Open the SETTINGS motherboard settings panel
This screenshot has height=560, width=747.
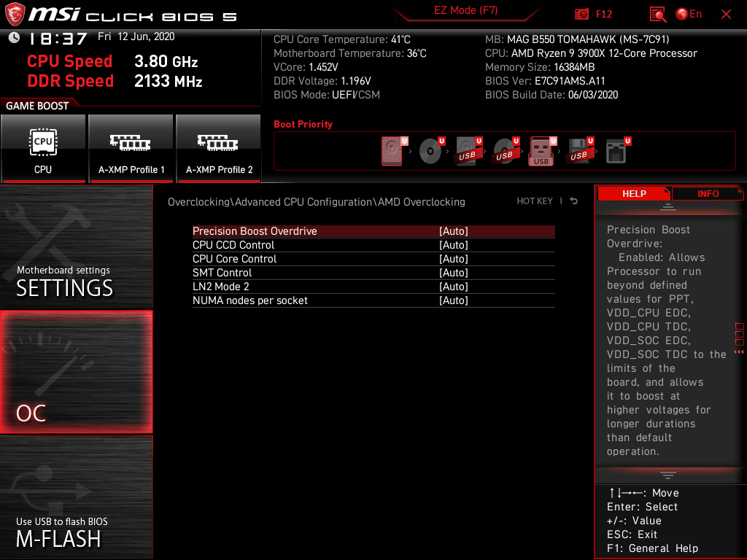(x=76, y=246)
